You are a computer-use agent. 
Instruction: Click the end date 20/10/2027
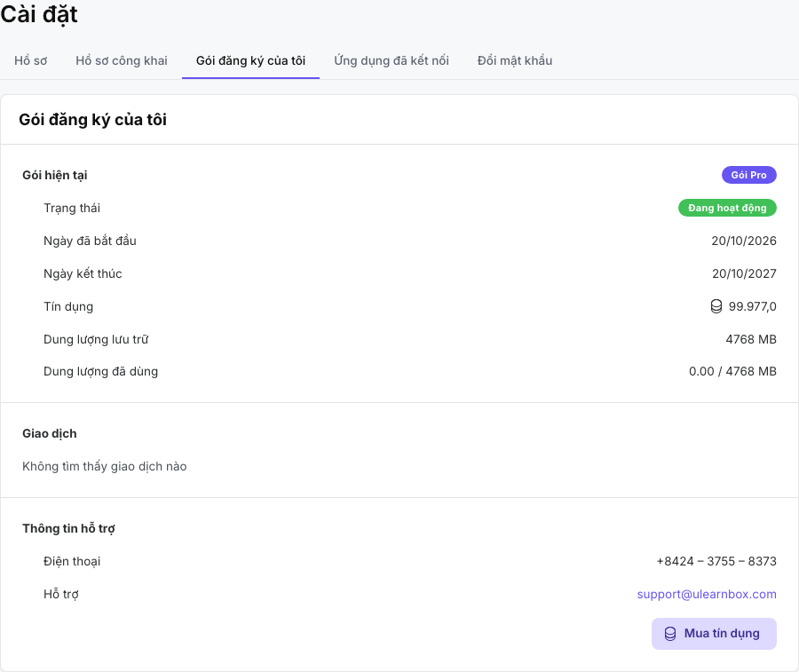pos(744,273)
